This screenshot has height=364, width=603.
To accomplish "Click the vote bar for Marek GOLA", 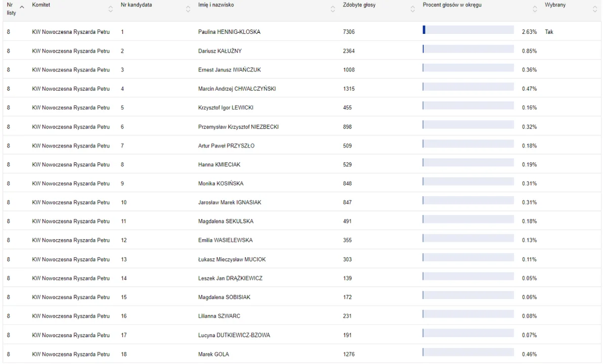I will [468, 352].
